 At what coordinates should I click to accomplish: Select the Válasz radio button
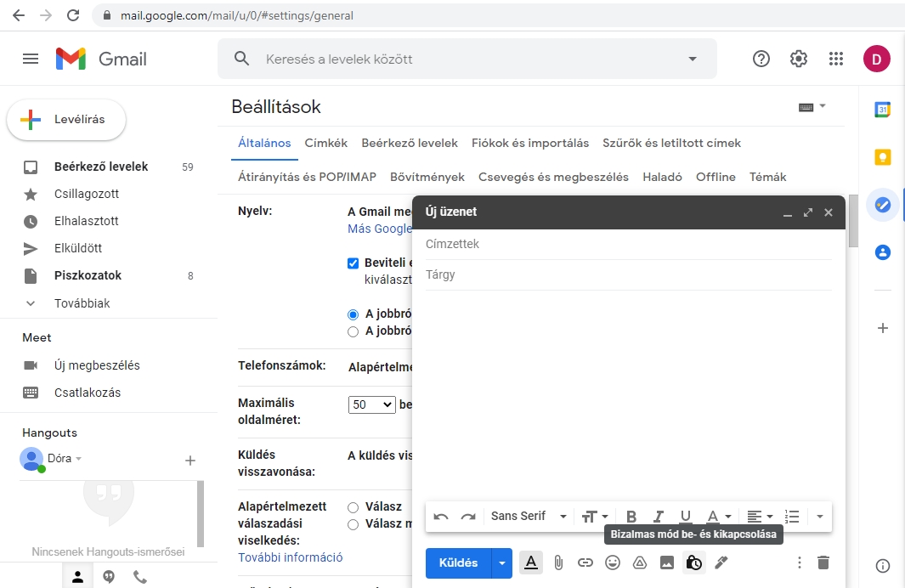(x=354, y=507)
